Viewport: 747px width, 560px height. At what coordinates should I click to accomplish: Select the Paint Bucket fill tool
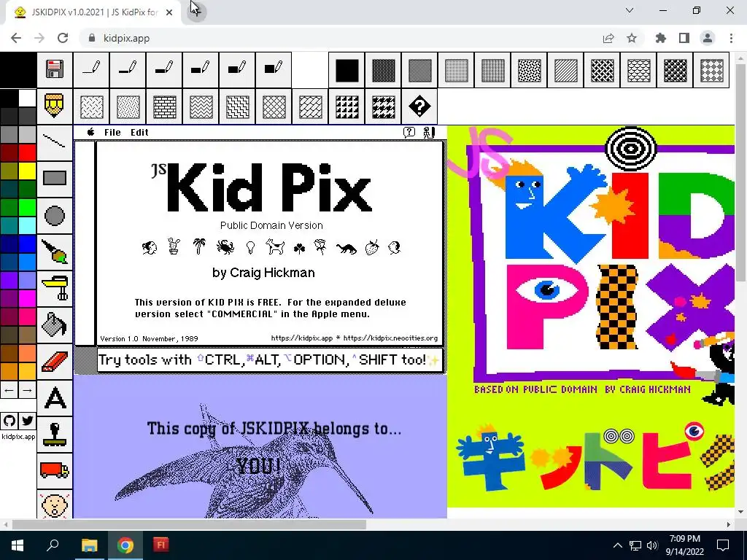(55, 324)
